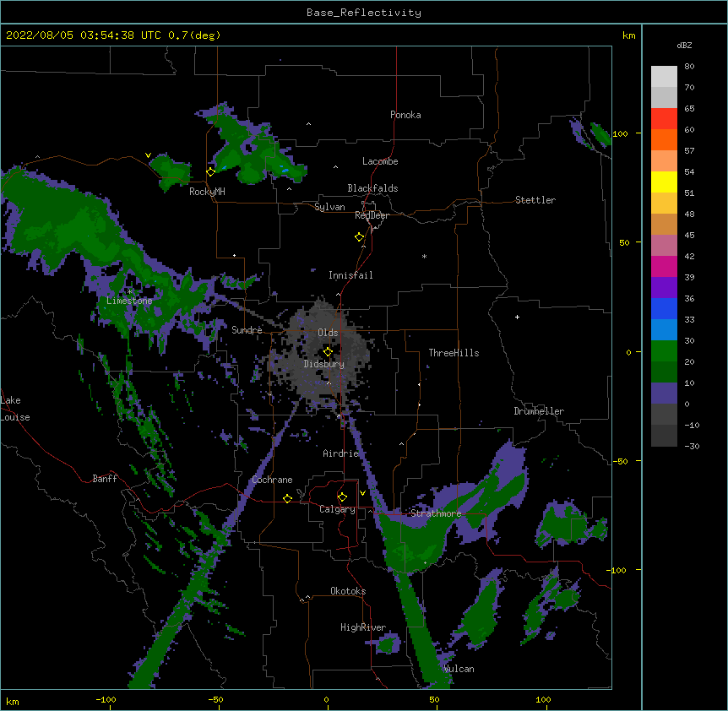Image resolution: width=728 pixels, height=711 pixels.
Task: Select the topmost white legend swatch near 80
Action: click(x=664, y=77)
